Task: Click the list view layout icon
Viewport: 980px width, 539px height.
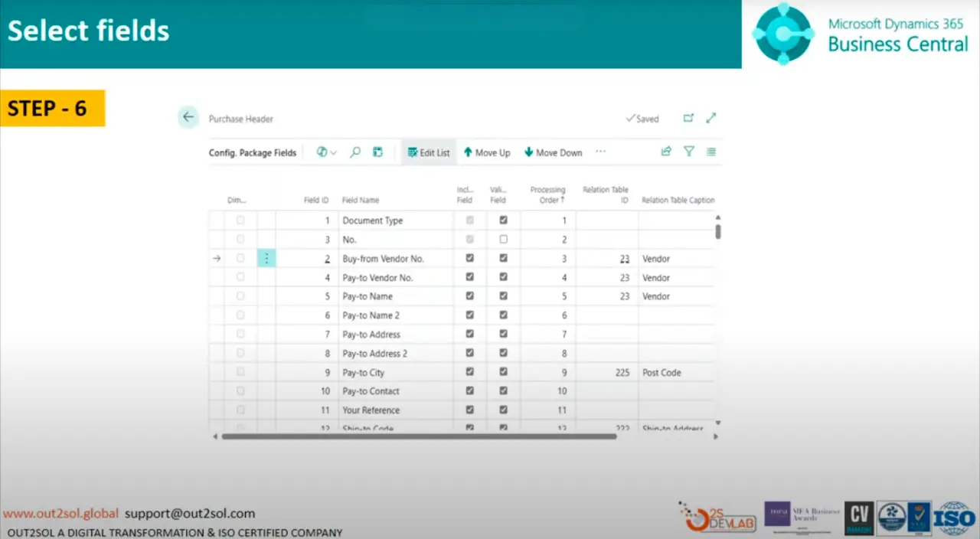Action: pyautogui.click(x=711, y=152)
